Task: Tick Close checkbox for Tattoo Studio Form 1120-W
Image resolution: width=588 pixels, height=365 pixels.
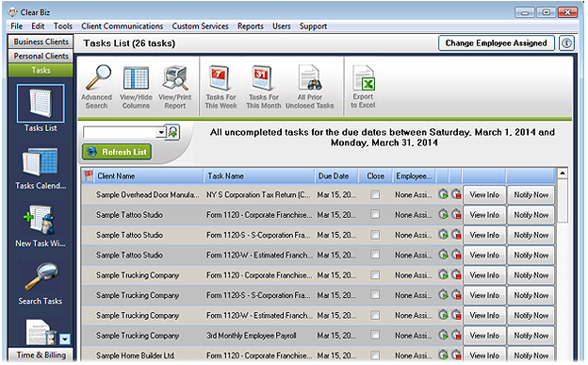Action: (375, 255)
